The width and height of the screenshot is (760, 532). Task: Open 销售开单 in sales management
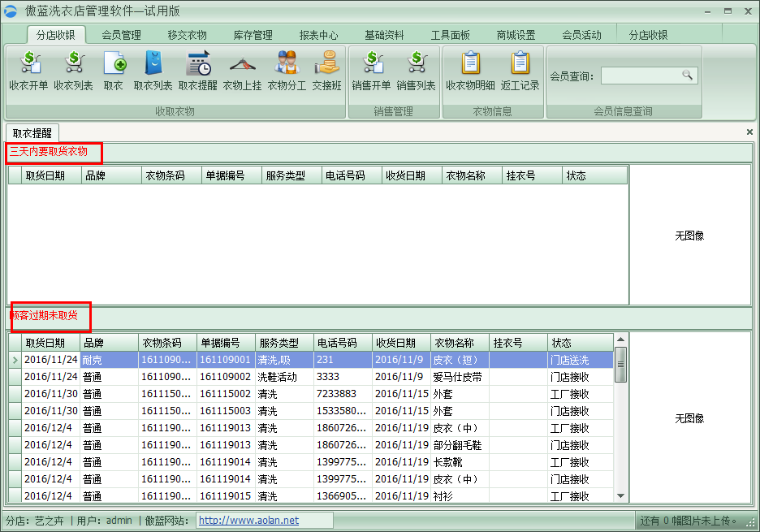tap(371, 70)
